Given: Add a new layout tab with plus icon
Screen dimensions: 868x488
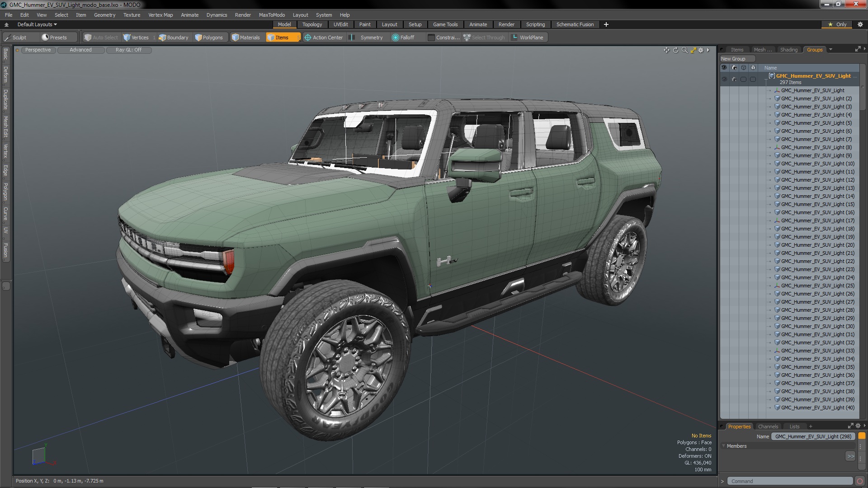Looking at the screenshot, I should pos(606,24).
